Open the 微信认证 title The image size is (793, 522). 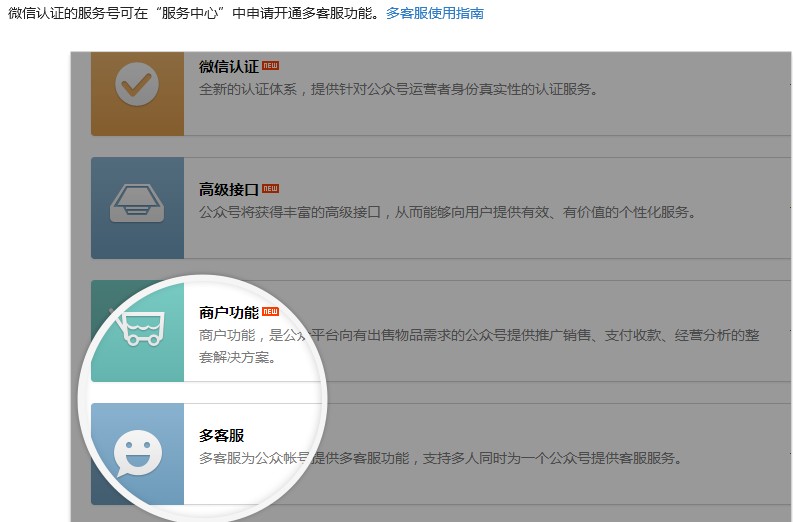point(228,67)
